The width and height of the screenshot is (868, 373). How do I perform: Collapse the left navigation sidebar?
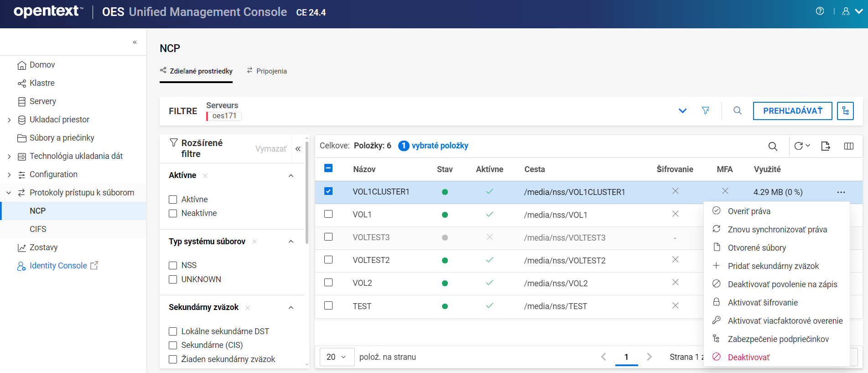(135, 42)
